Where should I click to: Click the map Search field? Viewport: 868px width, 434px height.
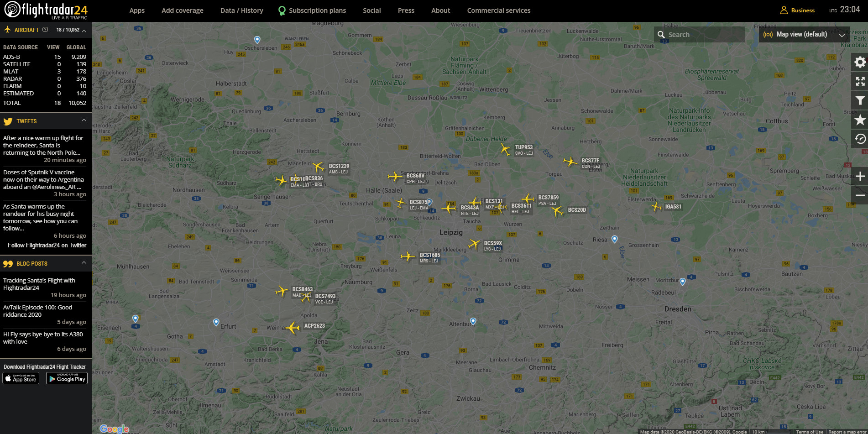700,34
